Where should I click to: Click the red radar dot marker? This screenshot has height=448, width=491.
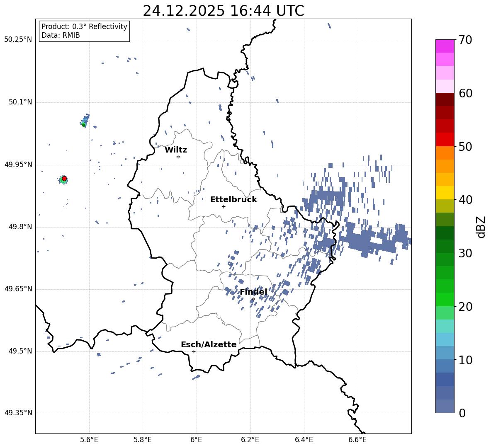(64, 178)
